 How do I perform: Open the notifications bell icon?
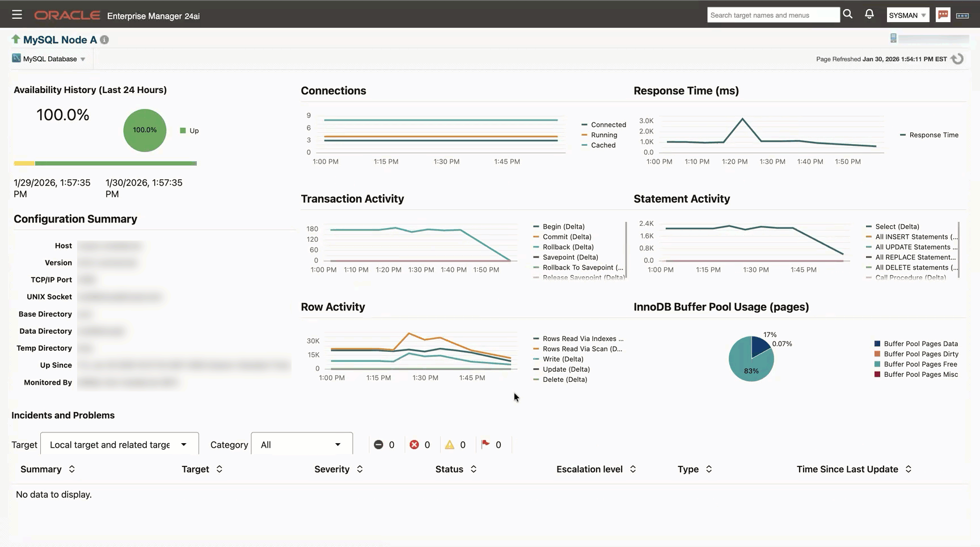coord(869,14)
